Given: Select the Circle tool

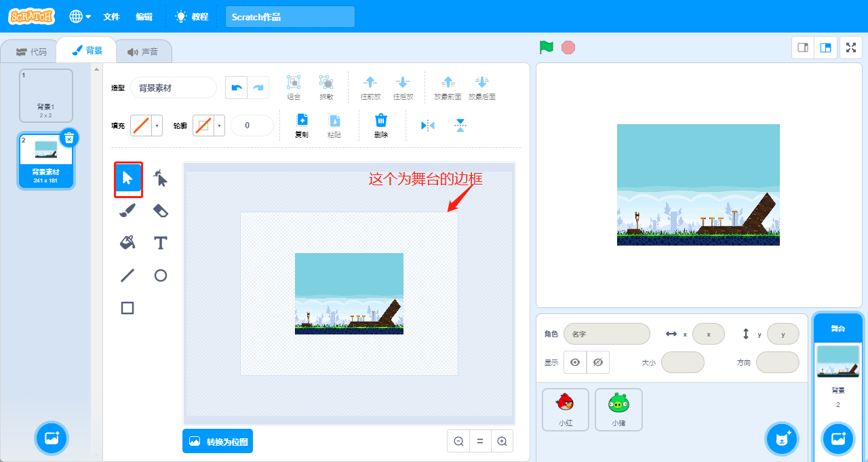Looking at the screenshot, I should click(160, 275).
